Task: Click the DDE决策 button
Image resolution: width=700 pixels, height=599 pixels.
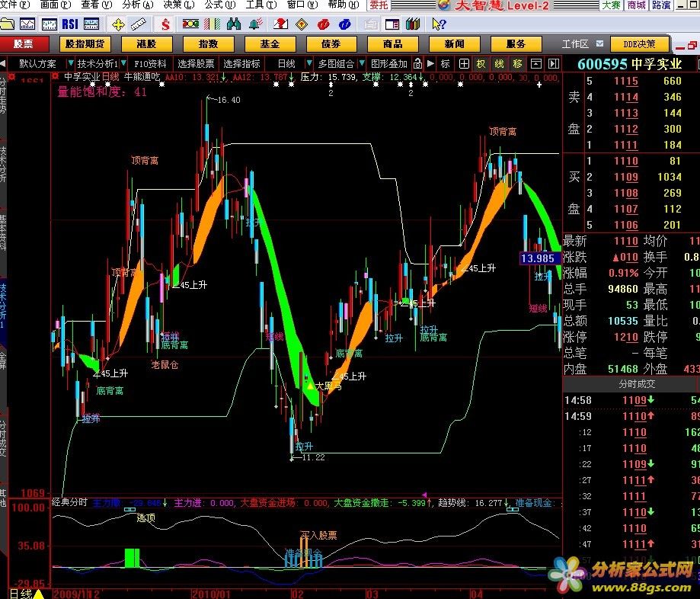Action: tap(639, 43)
